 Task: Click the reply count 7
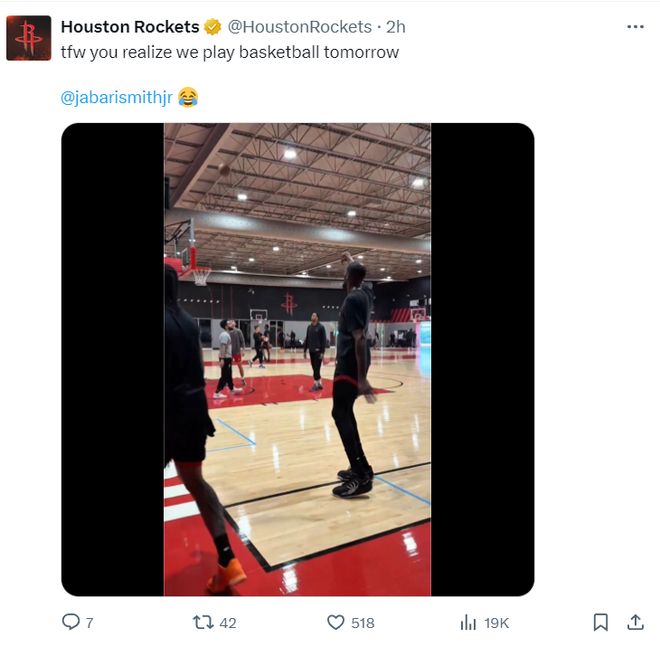point(89,623)
